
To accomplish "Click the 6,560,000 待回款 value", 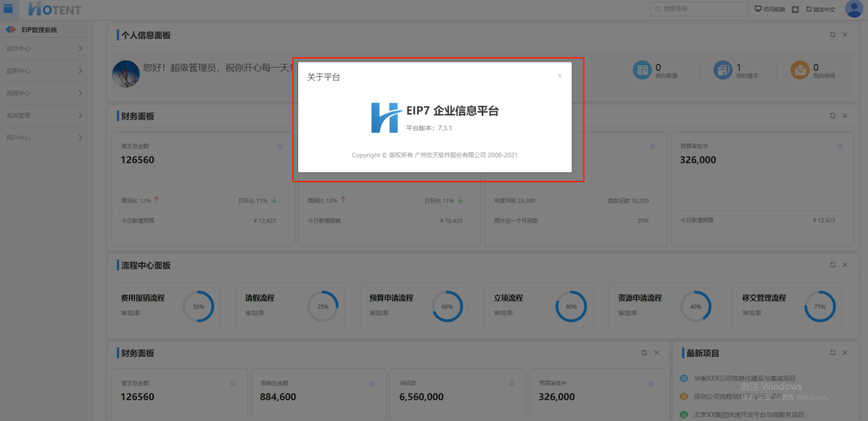I will (421, 397).
